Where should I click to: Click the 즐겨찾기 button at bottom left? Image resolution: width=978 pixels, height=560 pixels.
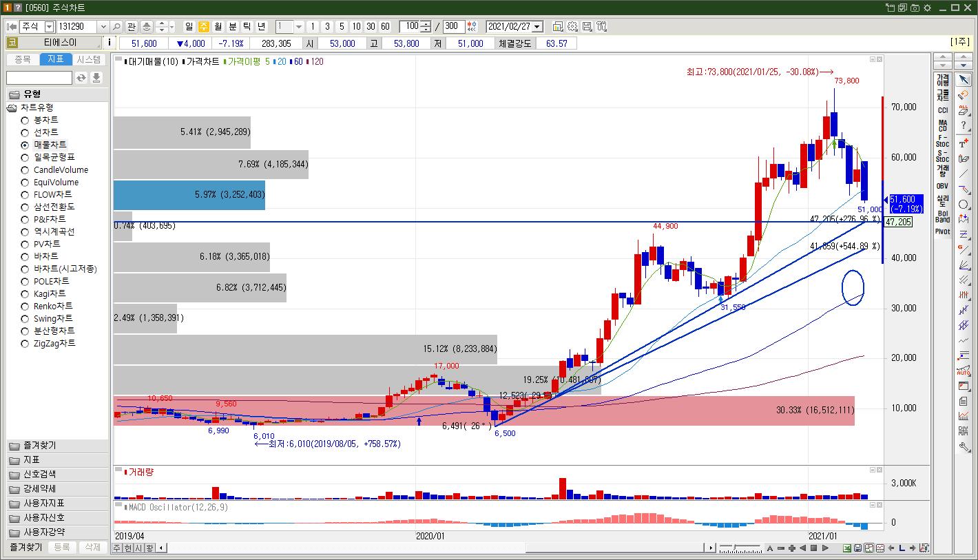[25, 547]
